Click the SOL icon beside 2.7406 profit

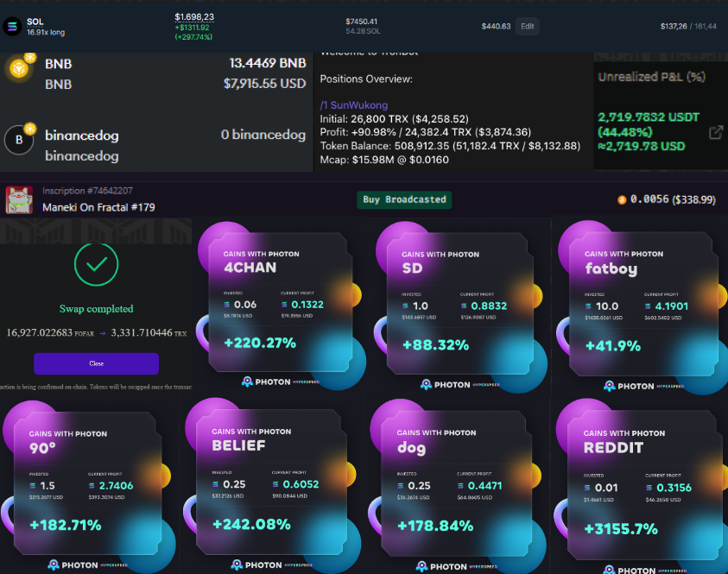(x=92, y=486)
